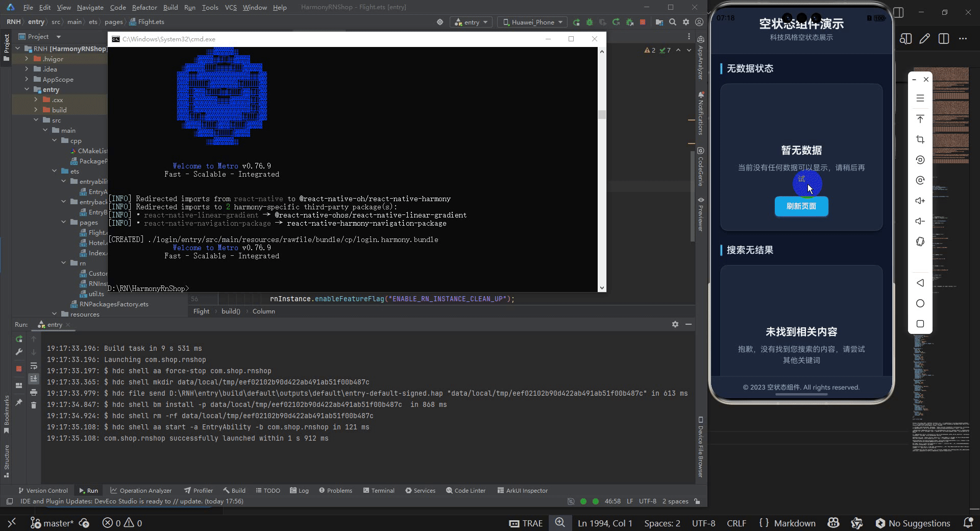Attach debugger to process icon in toolbar

coord(629,22)
